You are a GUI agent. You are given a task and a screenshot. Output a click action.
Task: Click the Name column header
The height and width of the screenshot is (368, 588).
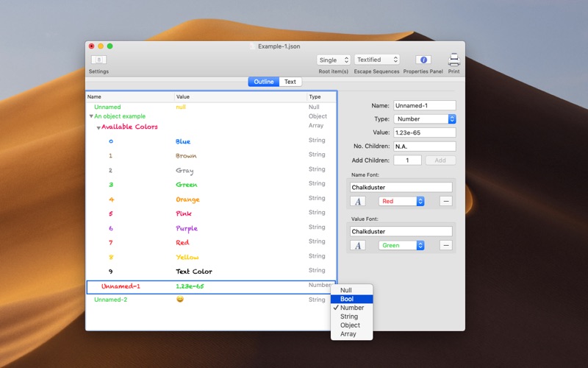click(x=130, y=97)
